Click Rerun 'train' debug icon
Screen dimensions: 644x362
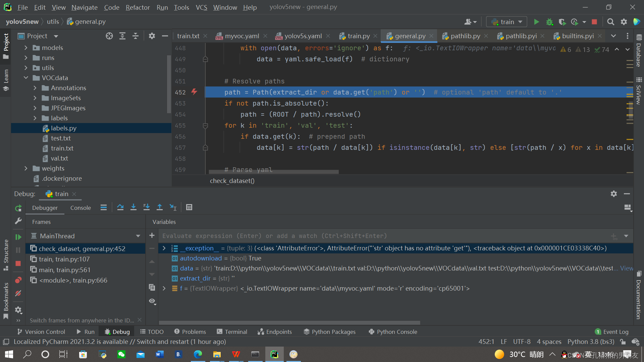(x=18, y=208)
